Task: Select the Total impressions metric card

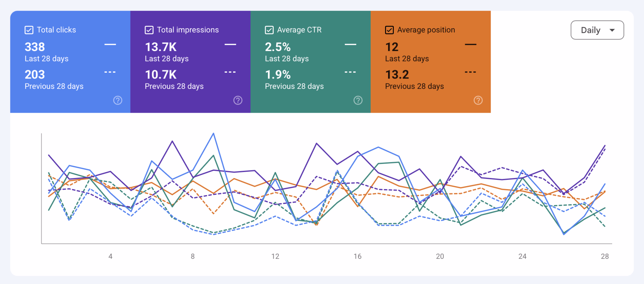Action: [x=190, y=62]
